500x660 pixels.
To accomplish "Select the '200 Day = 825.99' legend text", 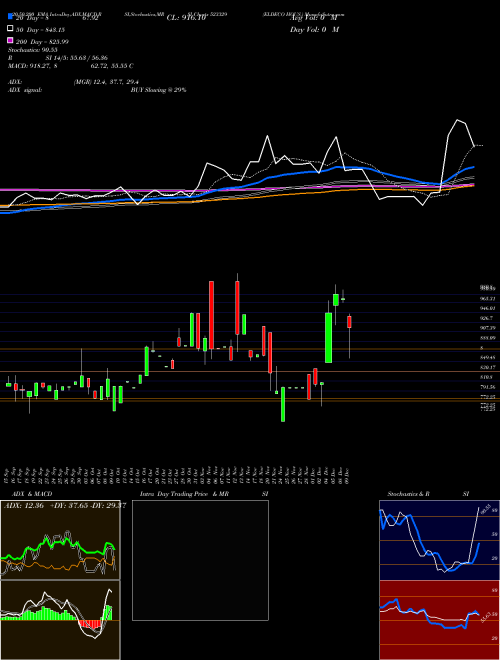I will pos(42,42).
